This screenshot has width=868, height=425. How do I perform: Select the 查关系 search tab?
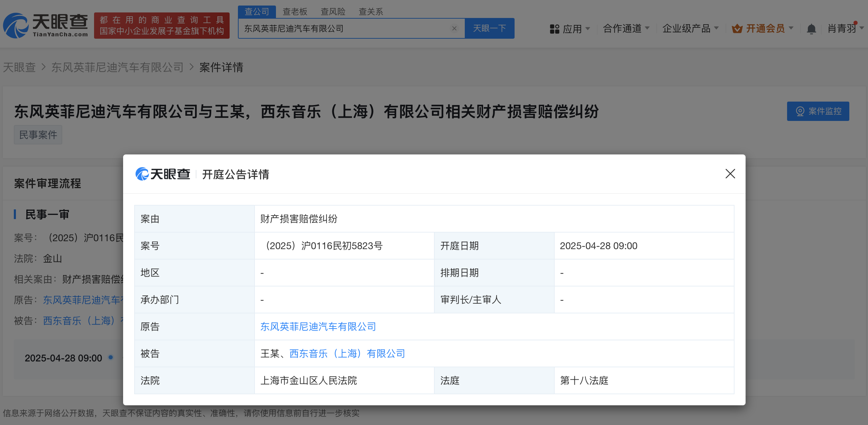[371, 12]
